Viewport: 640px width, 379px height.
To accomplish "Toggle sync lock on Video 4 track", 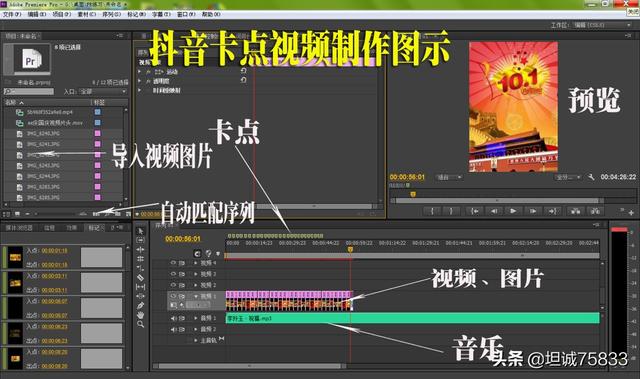I will [182, 263].
